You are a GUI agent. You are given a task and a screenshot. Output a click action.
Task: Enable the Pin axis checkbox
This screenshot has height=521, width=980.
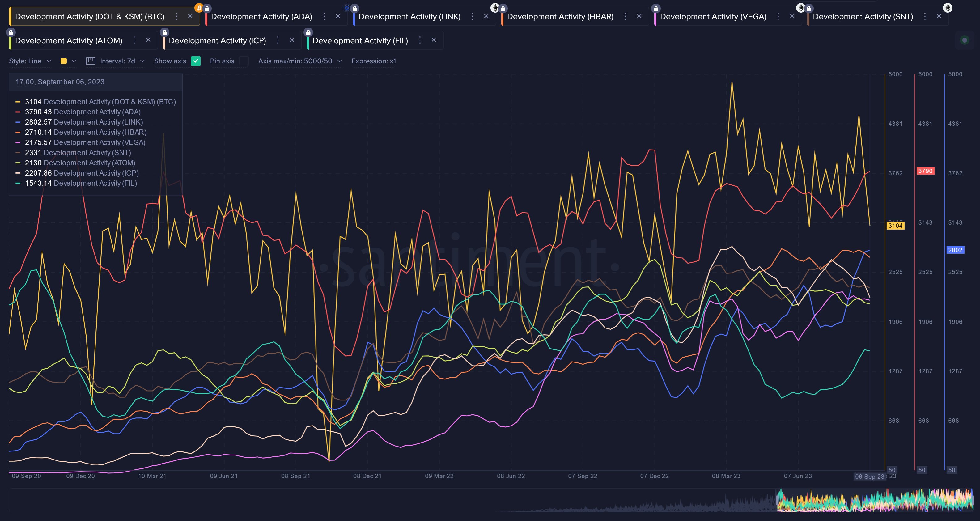click(244, 61)
